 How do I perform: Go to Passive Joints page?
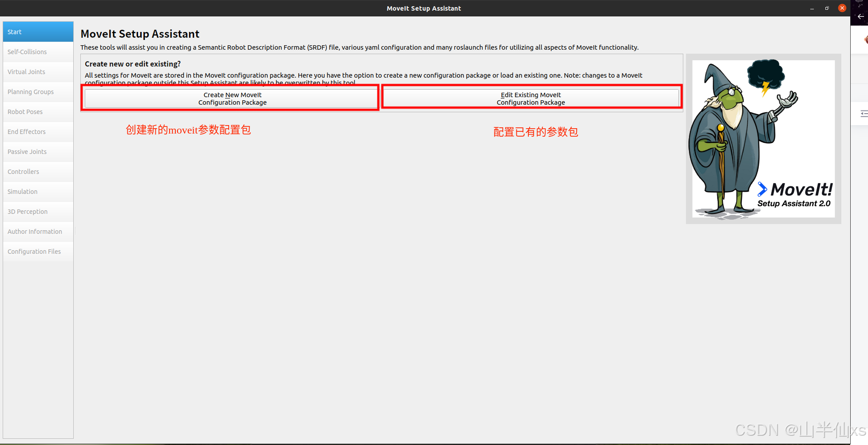pyautogui.click(x=38, y=152)
